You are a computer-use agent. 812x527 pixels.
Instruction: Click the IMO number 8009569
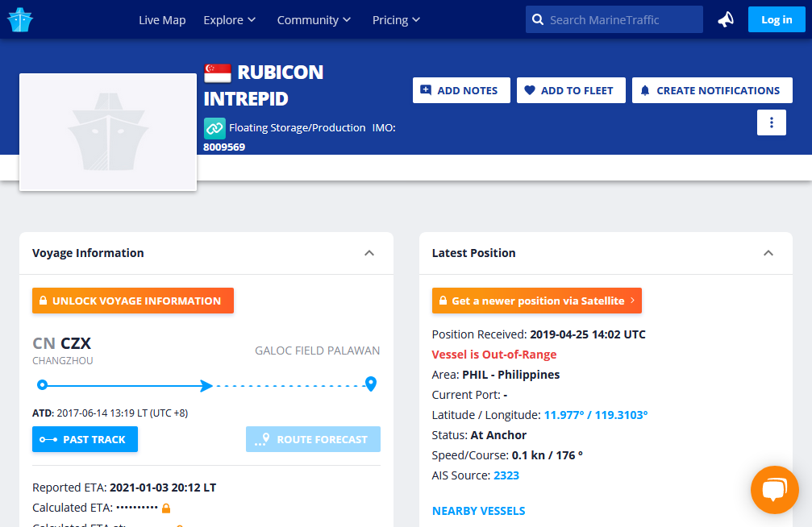[224, 147]
